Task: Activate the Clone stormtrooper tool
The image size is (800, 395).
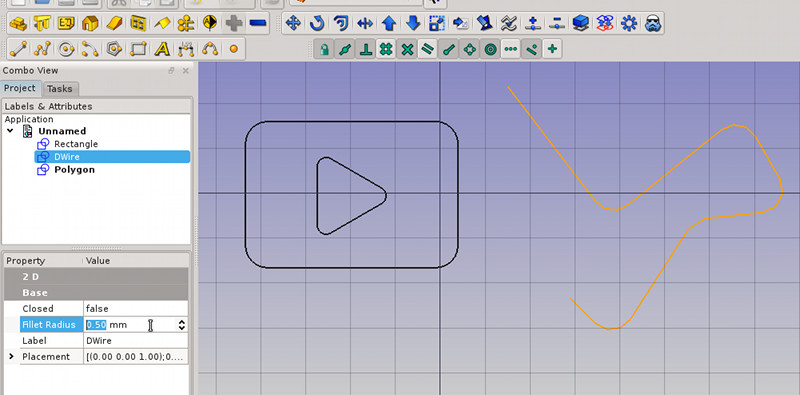Action: click(653, 23)
